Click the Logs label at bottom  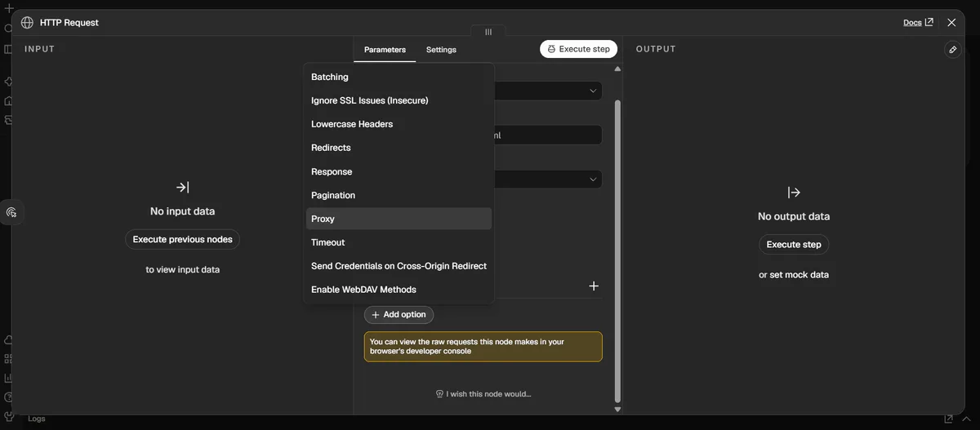pyautogui.click(x=37, y=419)
